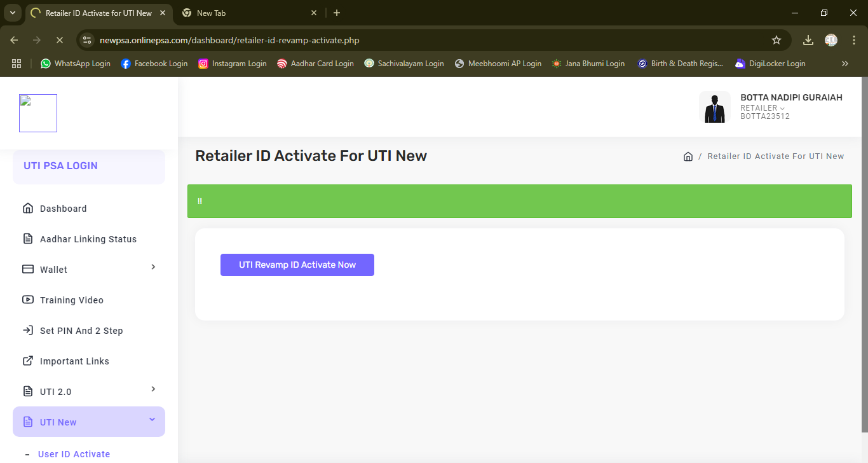Bookmark this page with the star icon
Image resolution: width=868 pixels, height=463 pixels.
pyautogui.click(x=776, y=40)
